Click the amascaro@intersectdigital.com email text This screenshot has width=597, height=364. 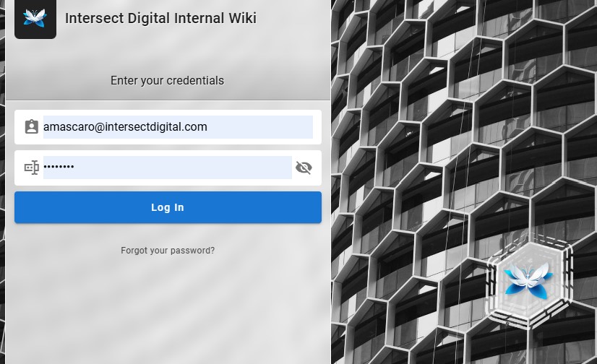coord(125,127)
